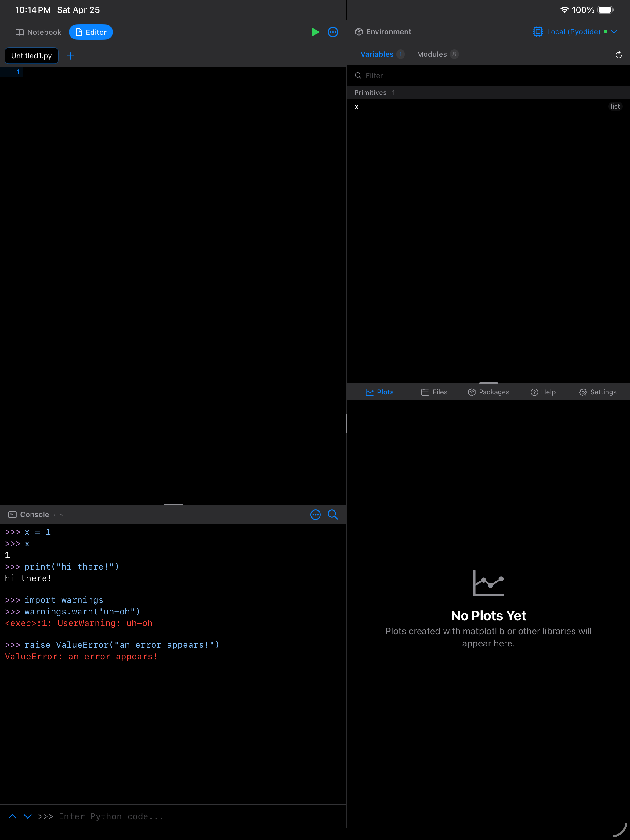Switch to the Plots panel
This screenshot has height=840, width=630.
click(x=379, y=392)
